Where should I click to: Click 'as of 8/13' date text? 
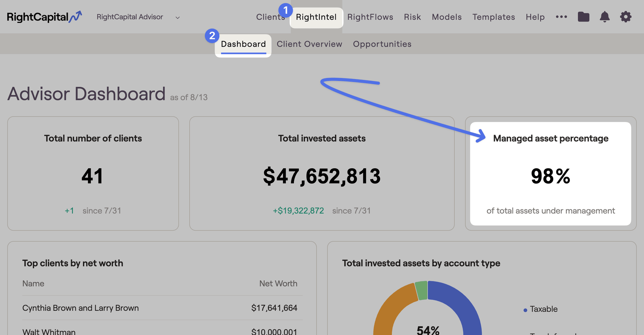tap(189, 98)
